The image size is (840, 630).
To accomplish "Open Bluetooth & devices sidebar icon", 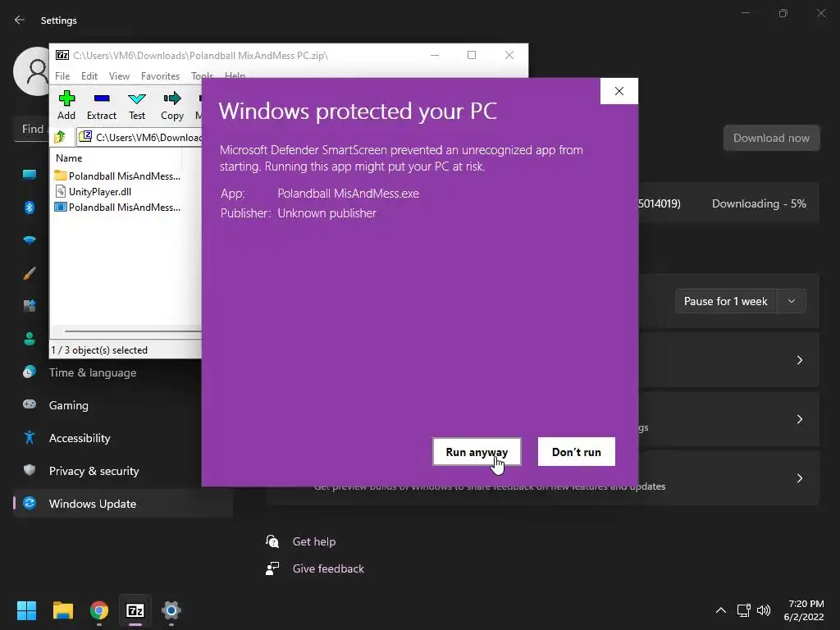I will coord(30,208).
